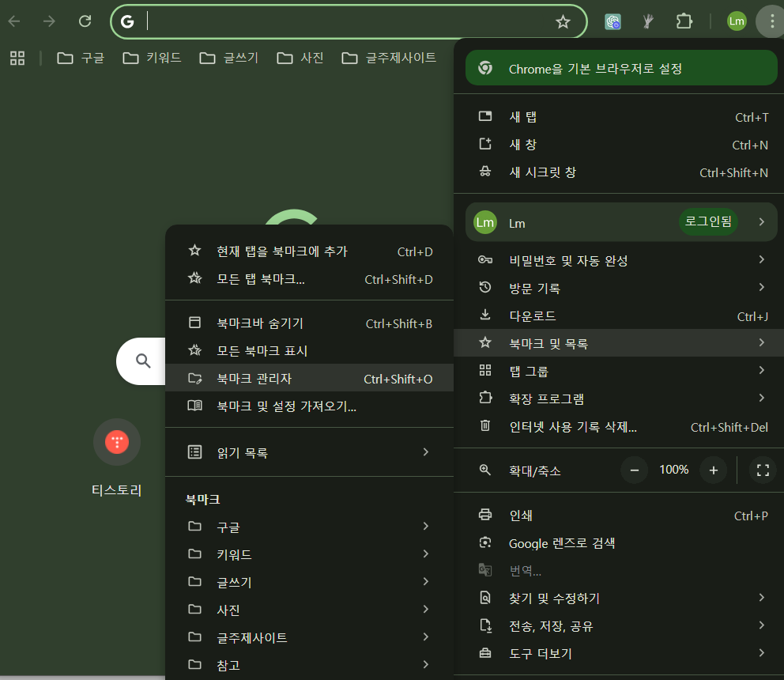This screenshot has width=784, height=680.
Task: Expand 사진 folder in bookmark submenu
Action: coord(310,610)
